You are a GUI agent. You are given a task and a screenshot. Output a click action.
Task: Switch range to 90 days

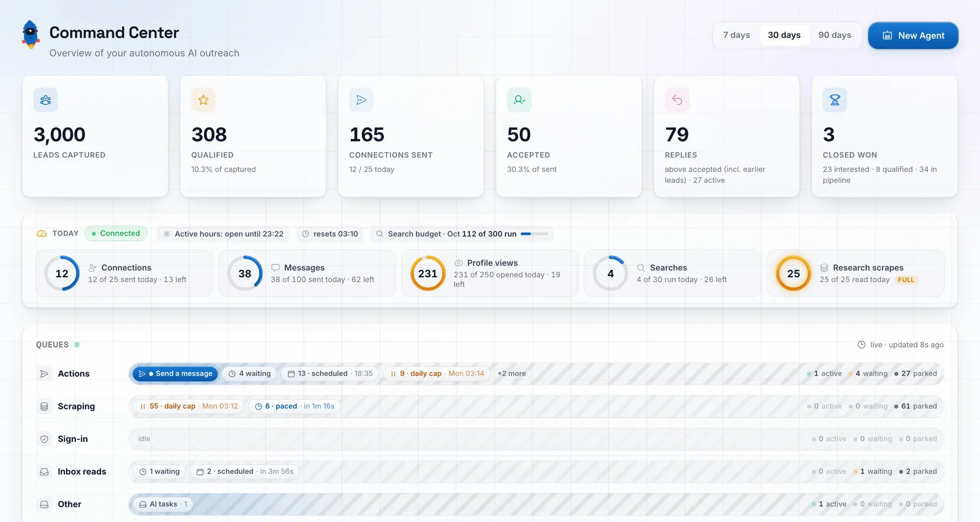835,35
